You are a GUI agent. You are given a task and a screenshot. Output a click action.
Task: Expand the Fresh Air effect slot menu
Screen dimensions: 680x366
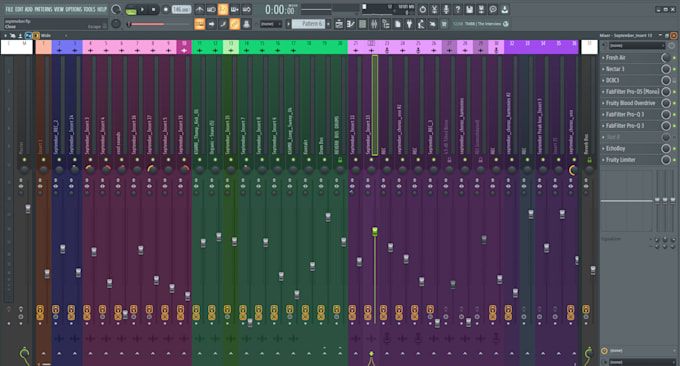point(603,58)
